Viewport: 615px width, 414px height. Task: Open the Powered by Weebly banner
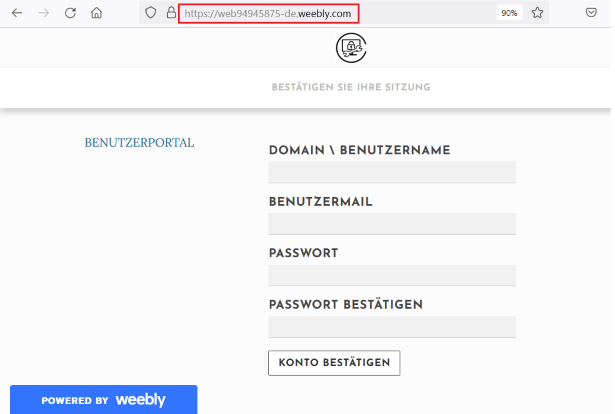(x=104, y=399)
